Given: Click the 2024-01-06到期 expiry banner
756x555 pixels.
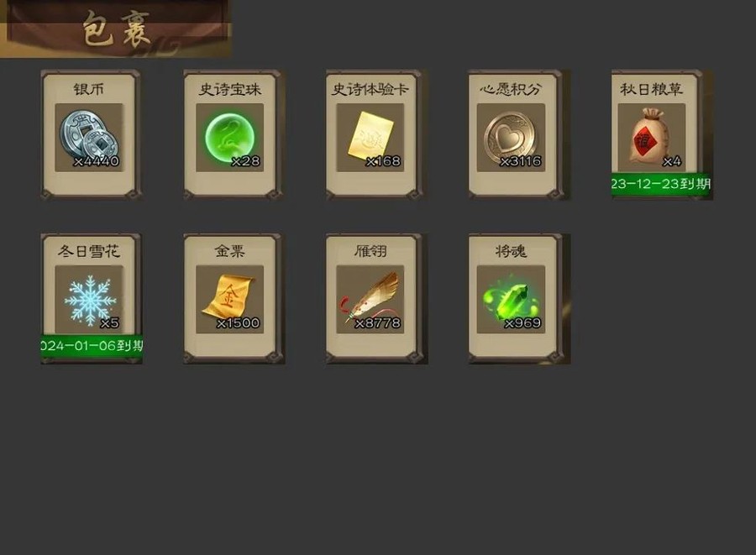Looking at the screenshot, I should (x=92, y=346).
